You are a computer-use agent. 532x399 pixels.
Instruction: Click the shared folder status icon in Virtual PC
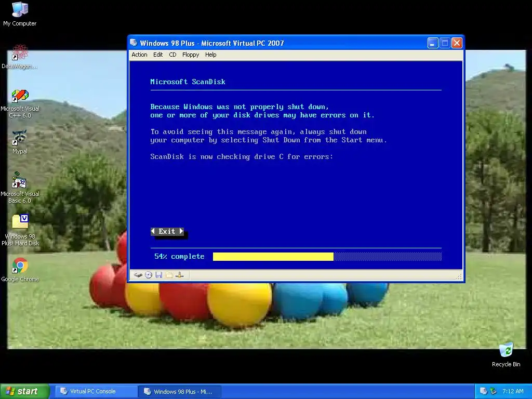click(169, 275)
